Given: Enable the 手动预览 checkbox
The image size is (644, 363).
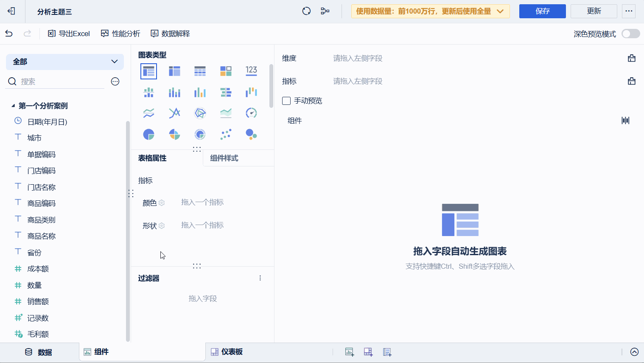Looking at the screenshot, I should [x=286, y=101].
